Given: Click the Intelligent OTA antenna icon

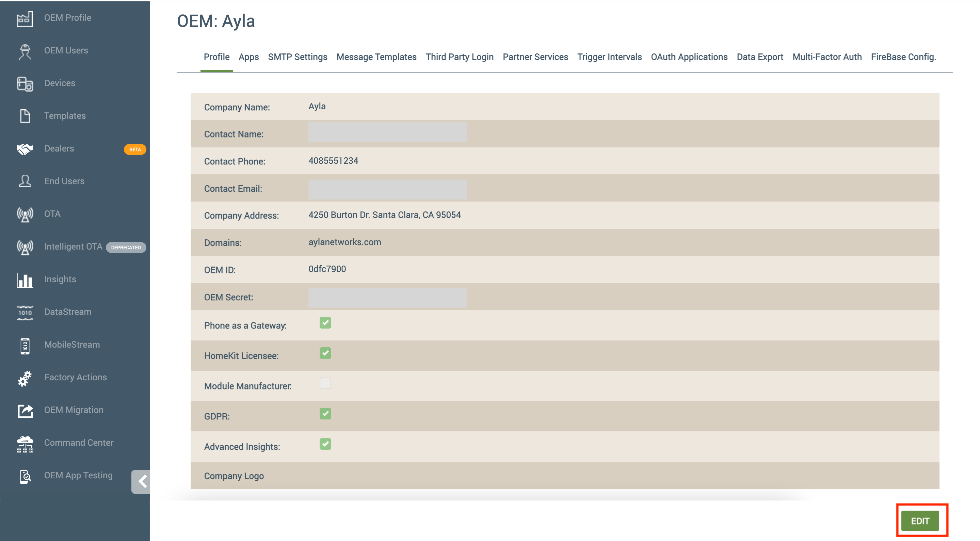Looking at the screenshot, I should [25, 247].
